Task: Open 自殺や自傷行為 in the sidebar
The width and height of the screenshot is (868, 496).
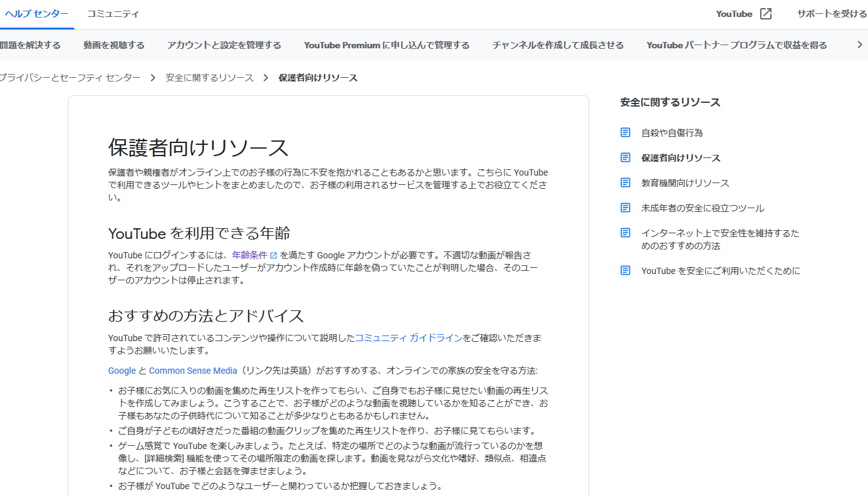Action: 672,133
